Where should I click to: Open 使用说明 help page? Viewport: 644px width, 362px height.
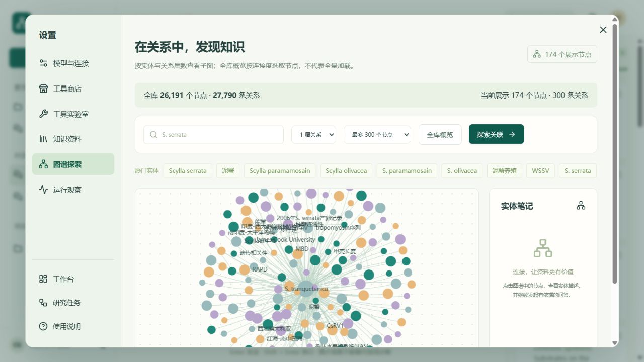pos(73,326)
